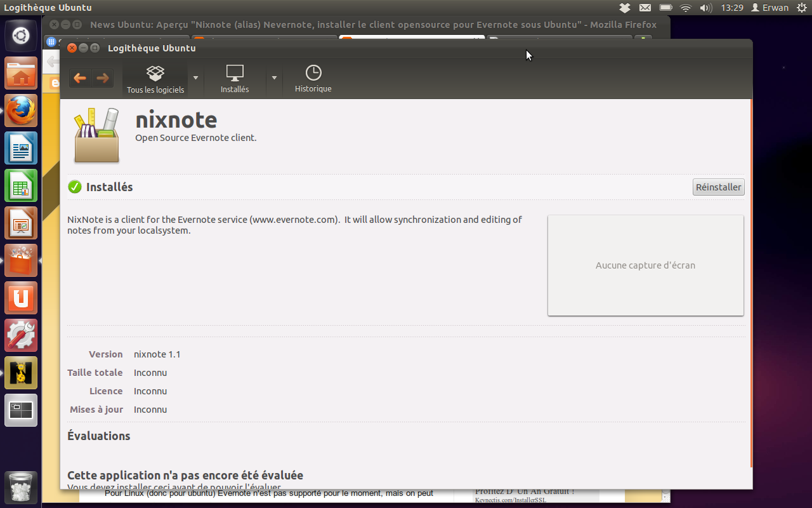The image size is (812, 508).
Task: Open the Home Folder launcher icon
Action: point(21,73)
